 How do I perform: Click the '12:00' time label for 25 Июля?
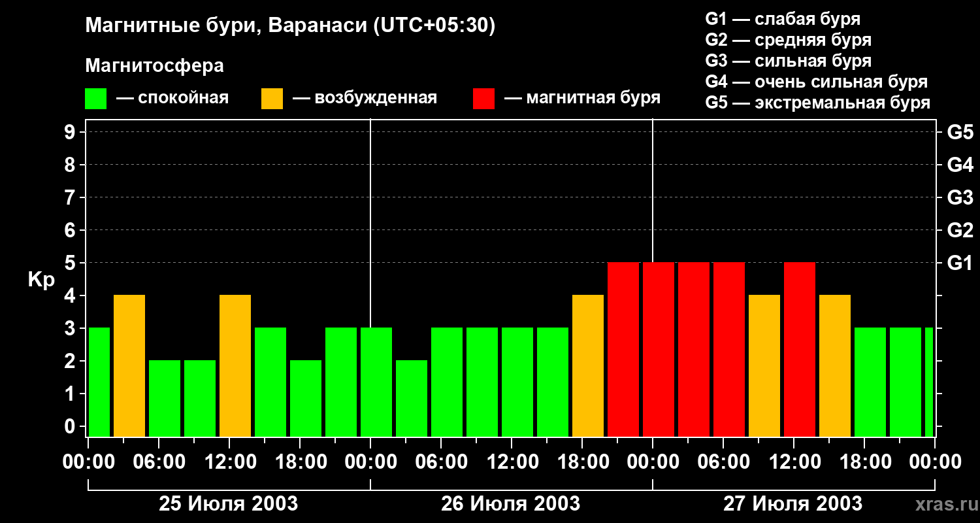tap(229, 462)
